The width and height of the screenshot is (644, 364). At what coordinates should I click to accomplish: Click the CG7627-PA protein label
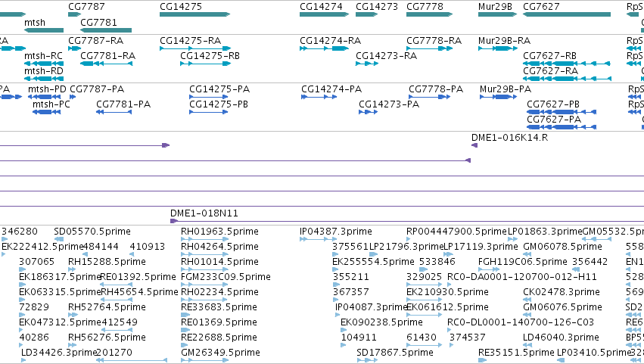click(554, 120)
